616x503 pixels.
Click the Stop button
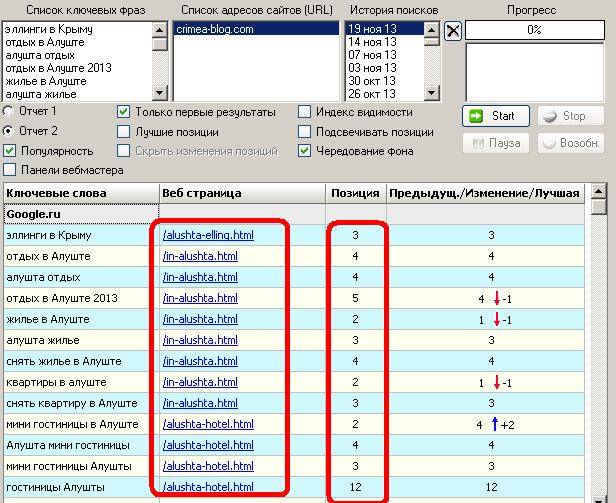pos(570,116)
